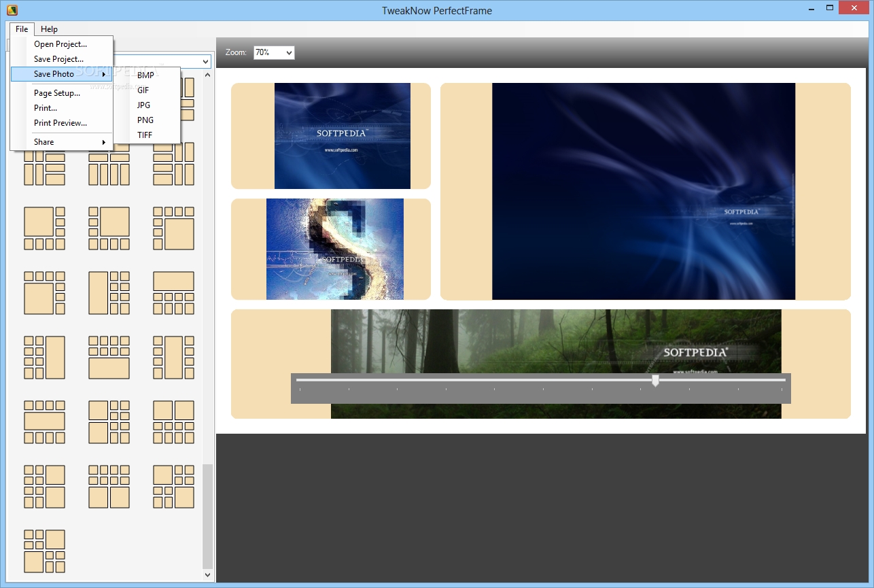The width and height of the screenshot is (874, 588).
Task: Save photo as GIF
Action: 146,90
